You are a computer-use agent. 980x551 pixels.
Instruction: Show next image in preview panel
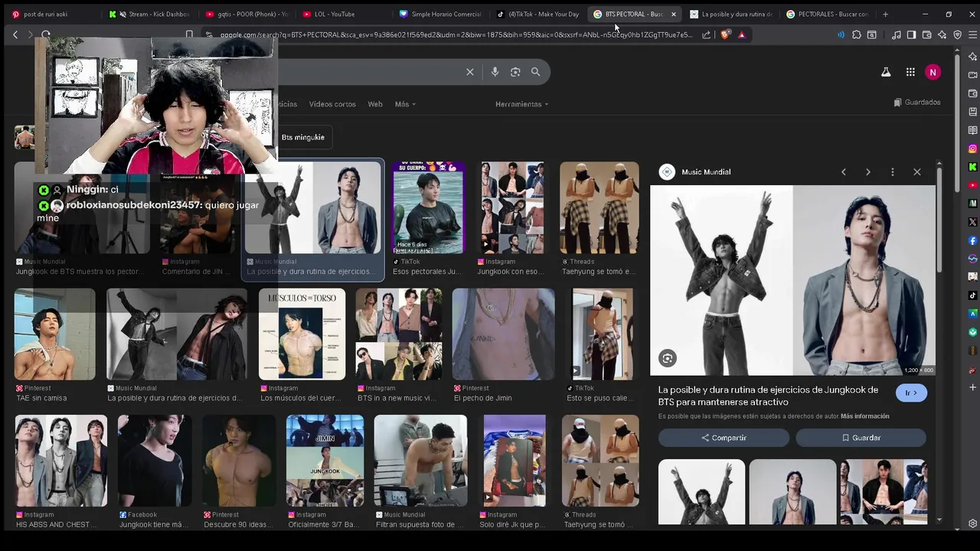(868, 172)
